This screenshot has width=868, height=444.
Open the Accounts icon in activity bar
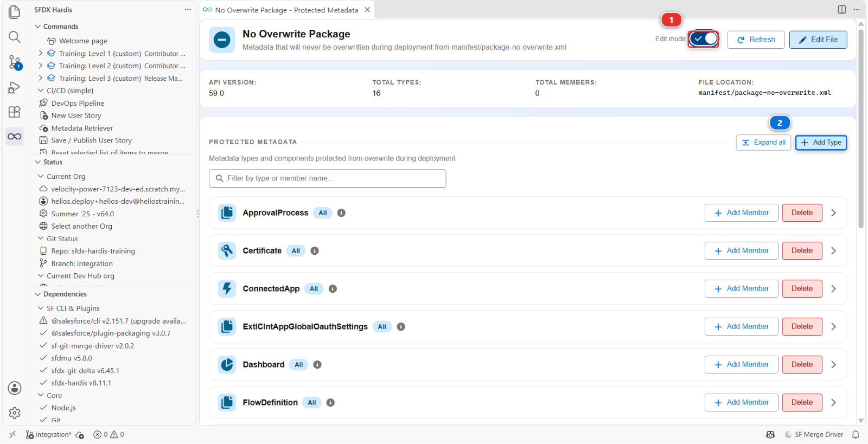point(15,388)
